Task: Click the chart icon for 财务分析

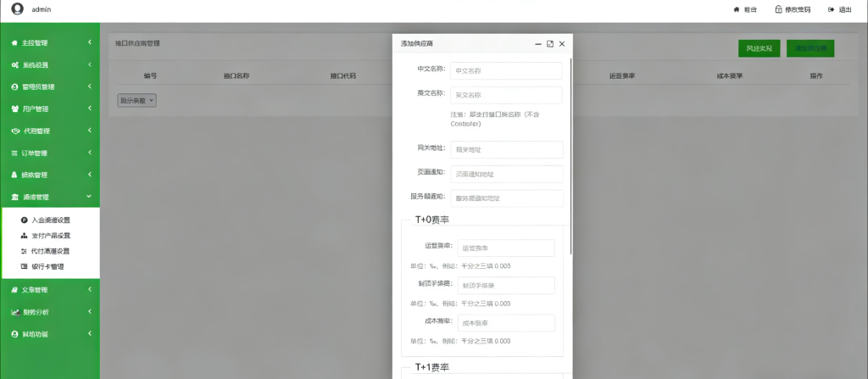Action: pos(15,312)
